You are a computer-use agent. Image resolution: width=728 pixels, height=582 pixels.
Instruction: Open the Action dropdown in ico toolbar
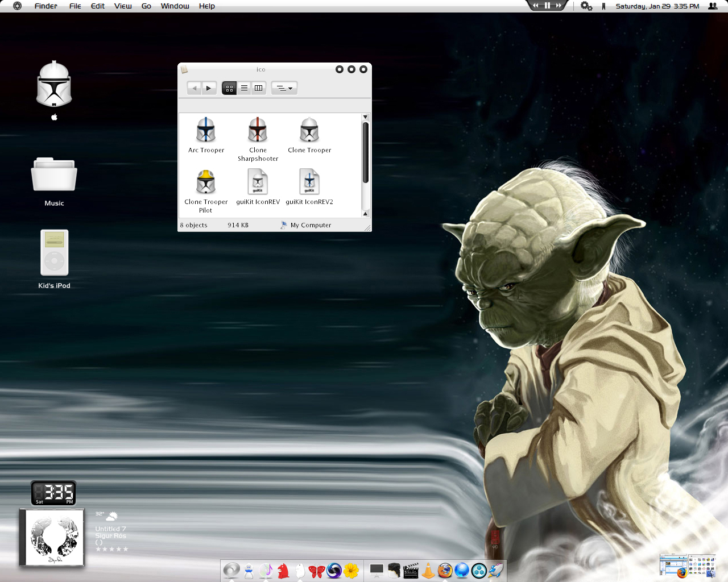(284, 88)
